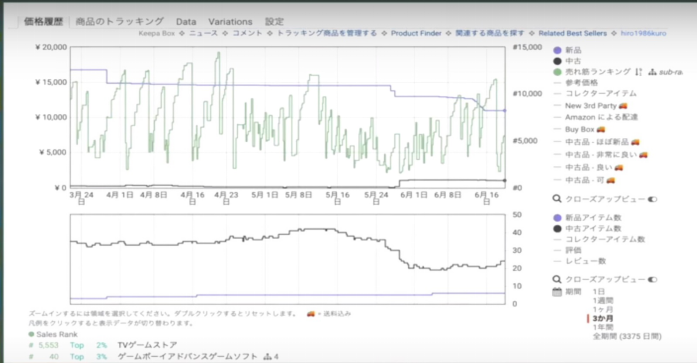Switch to the 商品のトラッキング tab
The image size is (698, 363).
click(119, 21)
